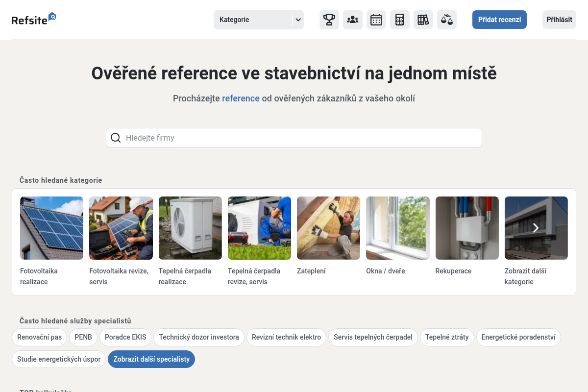Open Tepelná čerpadla realizace image
588x392 pixels.
coord(190,228)
